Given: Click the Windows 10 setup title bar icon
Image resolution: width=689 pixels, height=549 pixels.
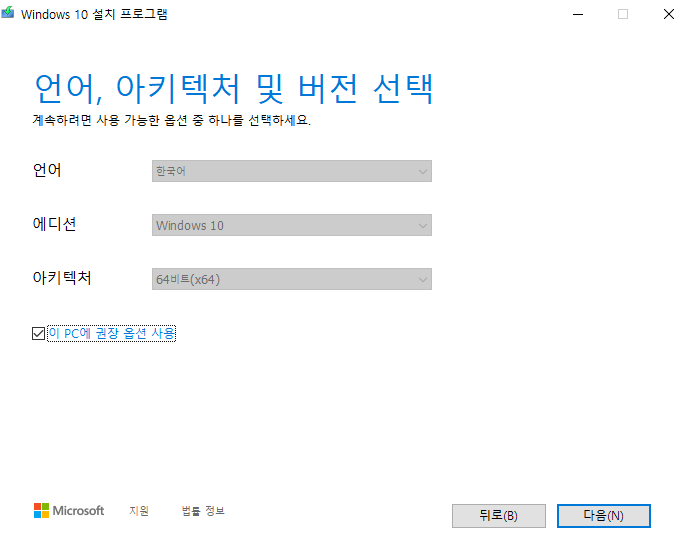Looking at the screenshot, I should point(7,13).
